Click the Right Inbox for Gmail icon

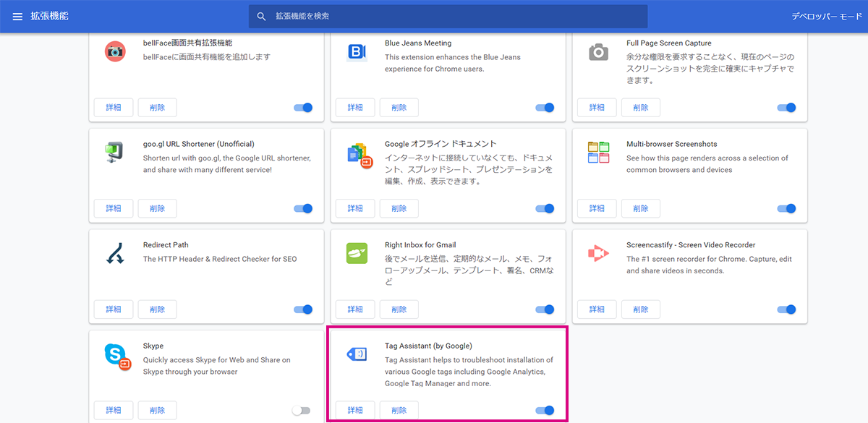click(357, 254)
